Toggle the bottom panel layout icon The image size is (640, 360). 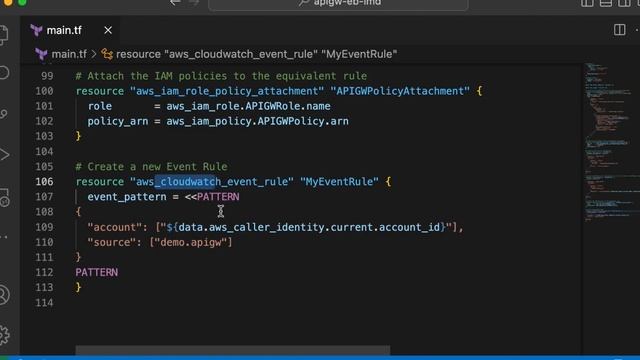coord(606,3)
